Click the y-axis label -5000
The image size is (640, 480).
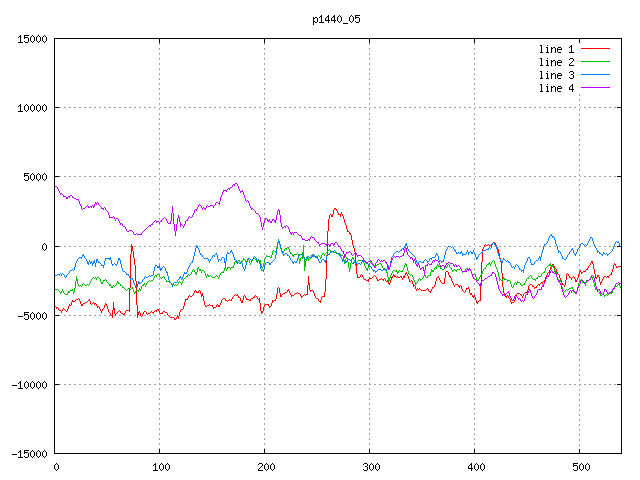click(29, 316)
